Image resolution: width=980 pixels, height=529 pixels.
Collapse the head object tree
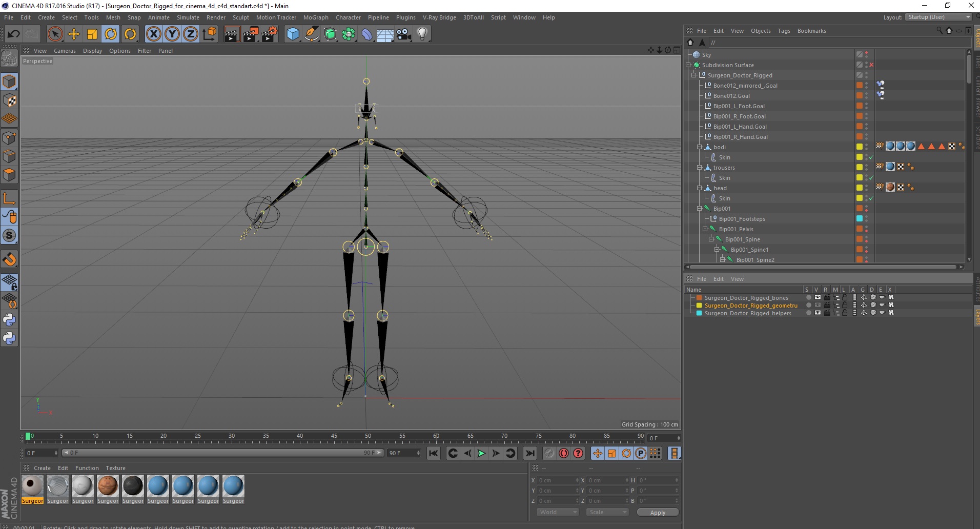[x=700, y=188]
